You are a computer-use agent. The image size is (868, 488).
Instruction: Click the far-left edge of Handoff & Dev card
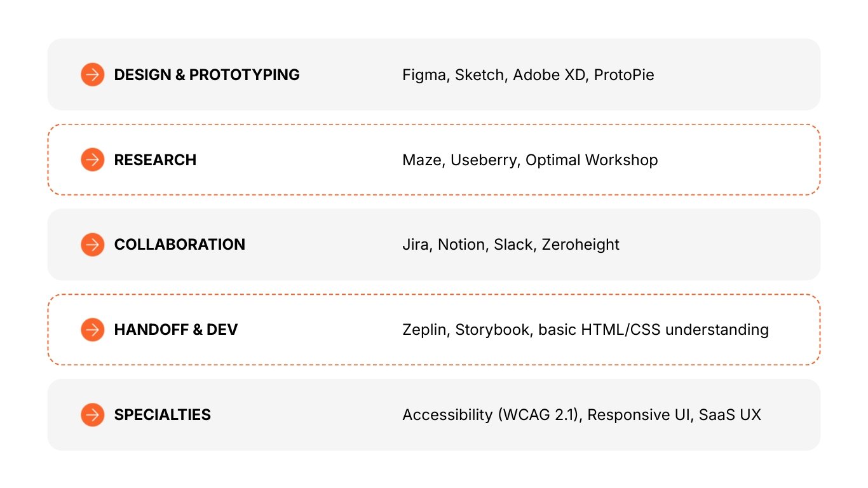click(x=58, y=330)
